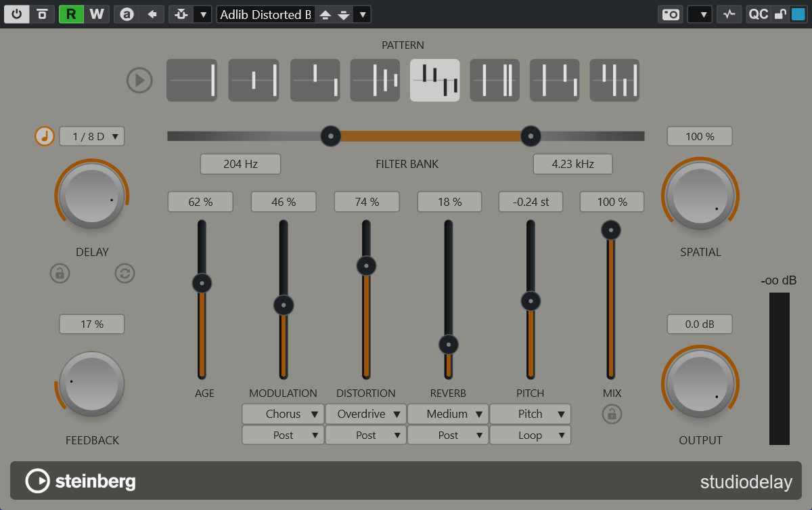Enable Write automation W button

pyautogui.click(x=97, y=14)
